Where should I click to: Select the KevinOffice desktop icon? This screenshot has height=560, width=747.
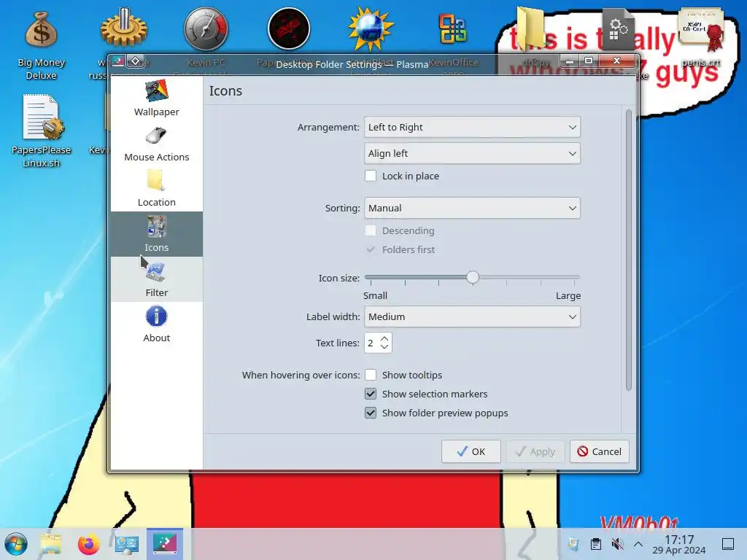(x=453, y=28)
